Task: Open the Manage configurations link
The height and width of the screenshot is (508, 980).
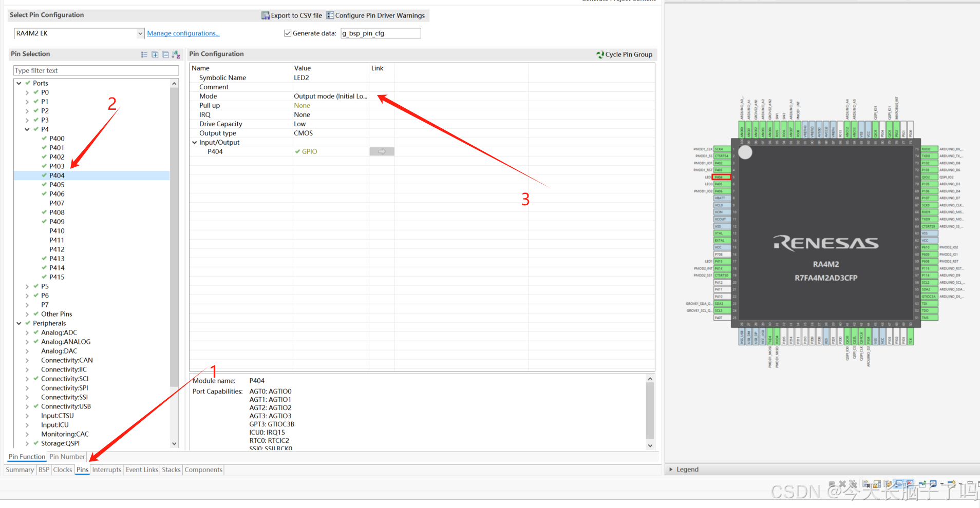Action: tap(183, 33)
